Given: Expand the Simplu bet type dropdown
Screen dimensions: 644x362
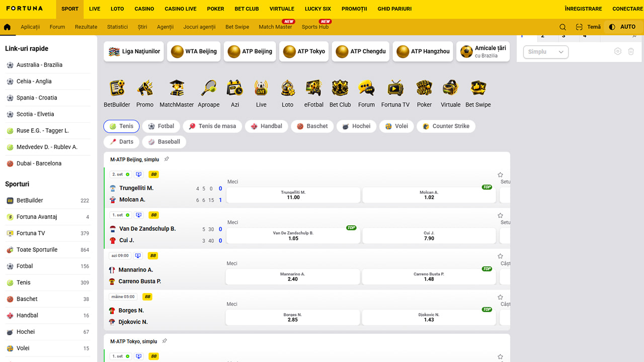Looking at the screenshot, I should (546, 52).
